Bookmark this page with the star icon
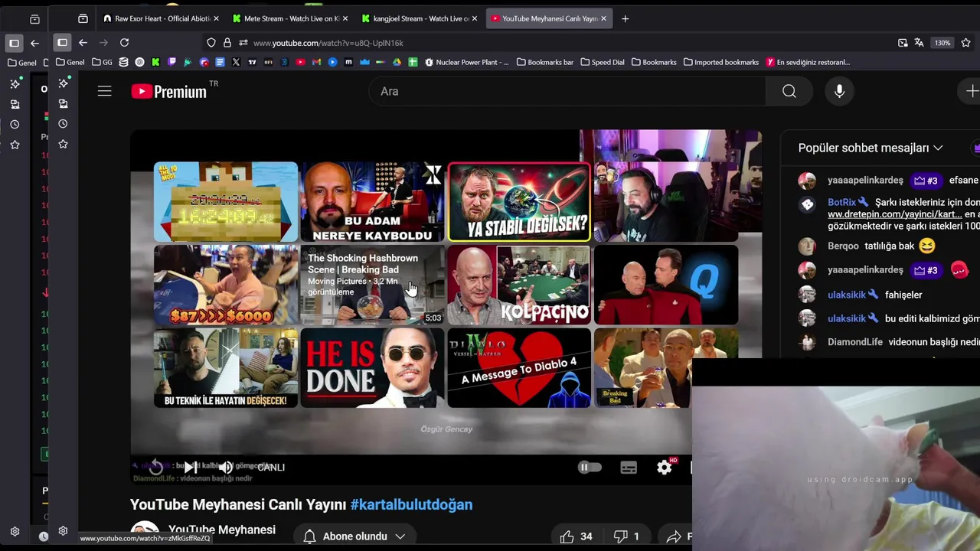 [965, 43]
